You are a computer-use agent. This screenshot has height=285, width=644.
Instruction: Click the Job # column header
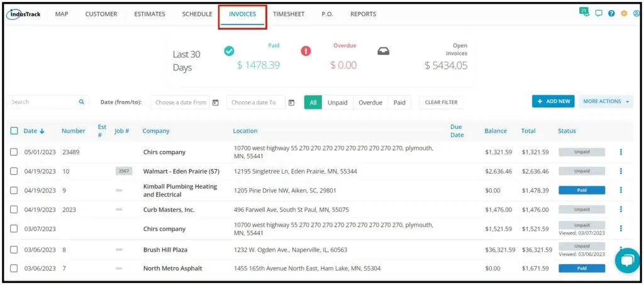tap(121, 131)
